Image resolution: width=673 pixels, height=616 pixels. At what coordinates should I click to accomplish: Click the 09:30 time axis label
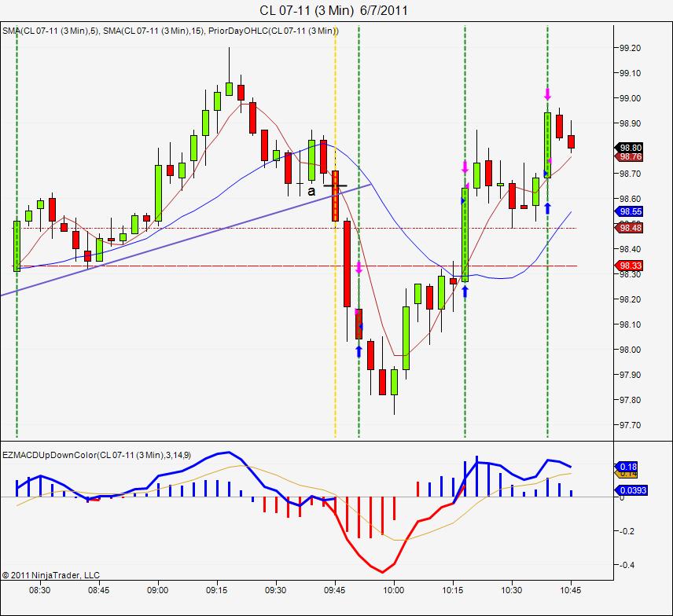(x=275, y=590)
